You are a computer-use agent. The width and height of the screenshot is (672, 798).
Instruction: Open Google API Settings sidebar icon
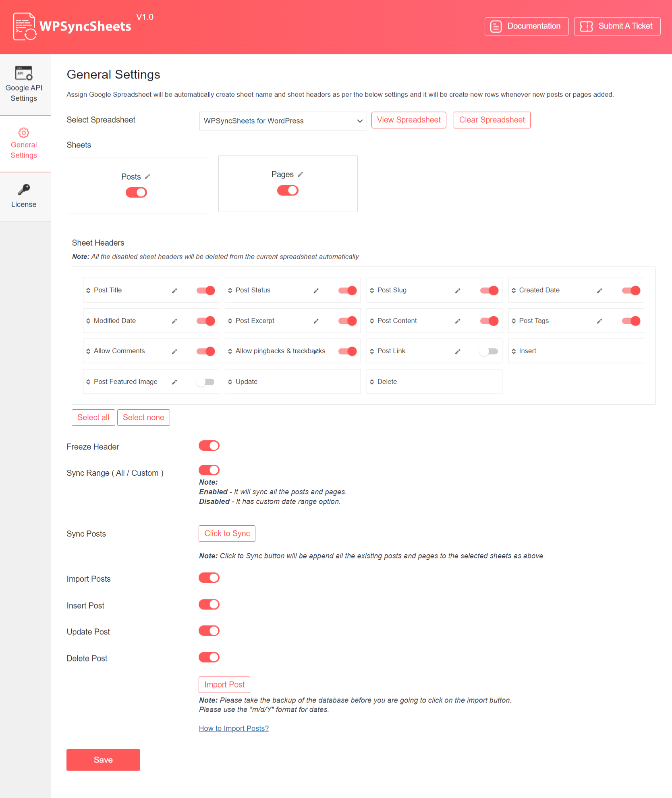pos(24,73)
